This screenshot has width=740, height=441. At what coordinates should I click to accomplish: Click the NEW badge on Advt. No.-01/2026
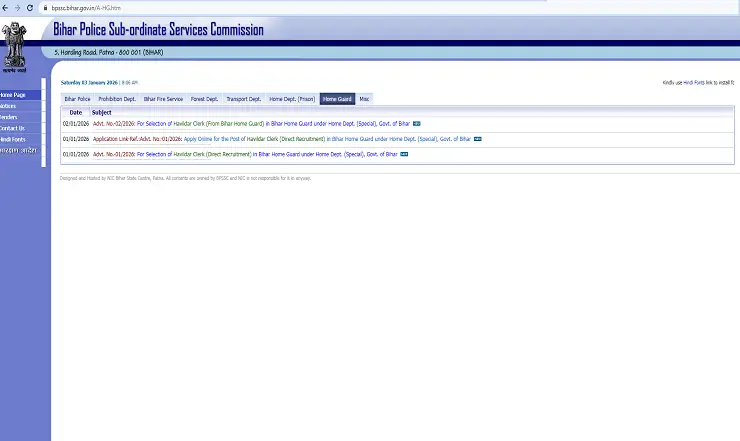pos(404,155)
